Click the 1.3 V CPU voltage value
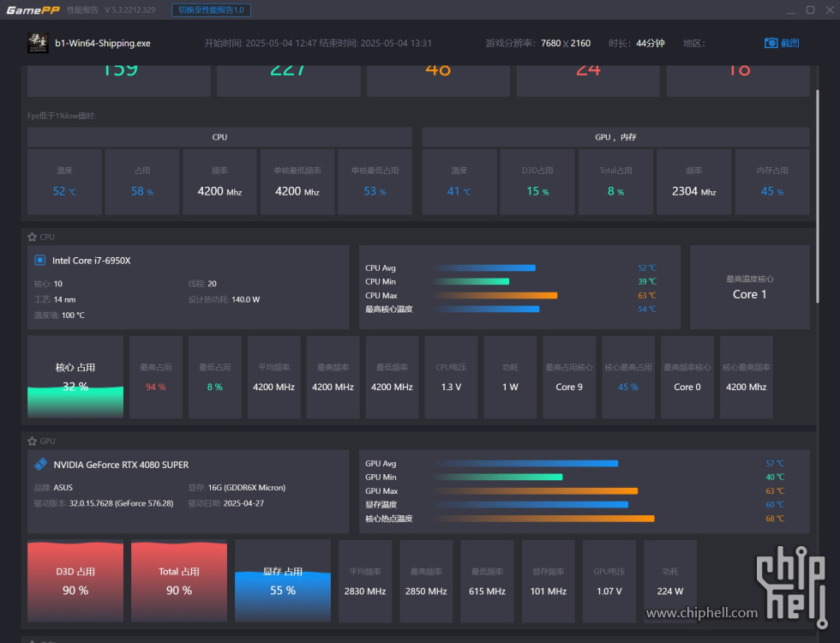The image size is (840, 643). click(451, 387)
